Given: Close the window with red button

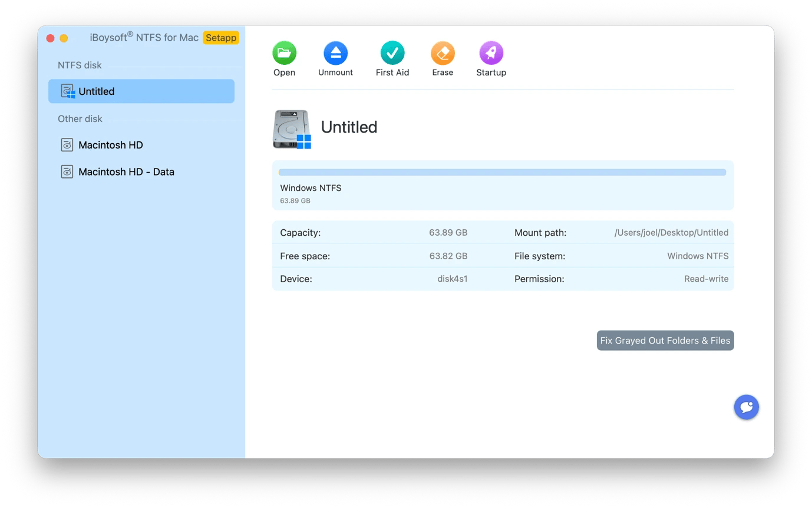Looking at the screenshot, I should 50,38.
